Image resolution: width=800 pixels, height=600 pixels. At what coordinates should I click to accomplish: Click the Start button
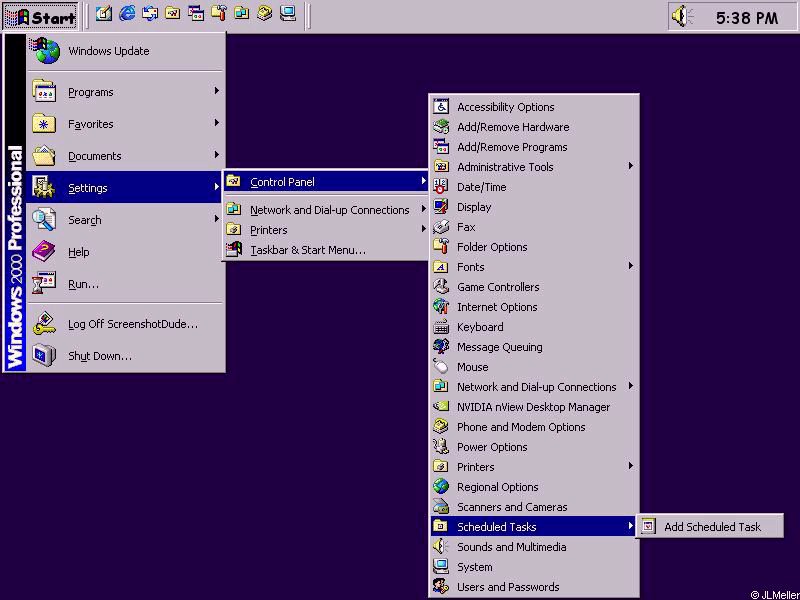[40, 17]
